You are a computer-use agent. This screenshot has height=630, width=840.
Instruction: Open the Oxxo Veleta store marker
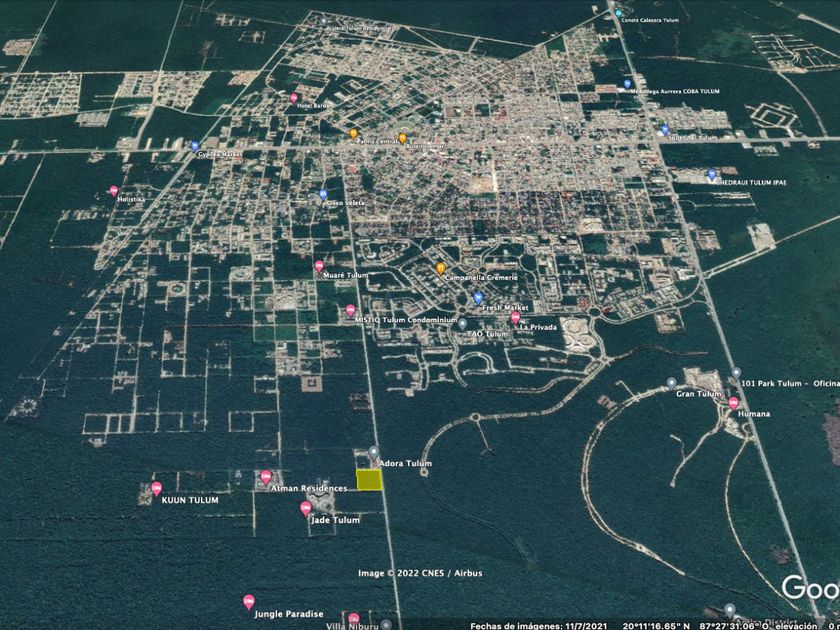tap(323, 195)
